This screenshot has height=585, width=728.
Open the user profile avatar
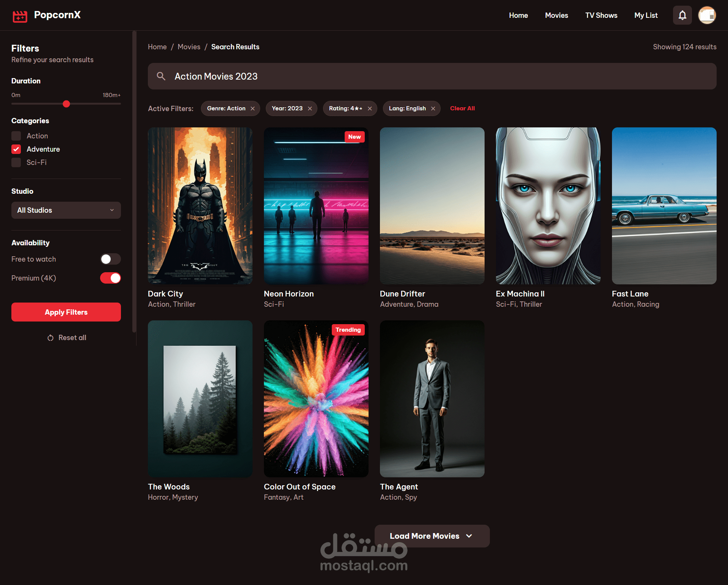[x=707, y=15]
